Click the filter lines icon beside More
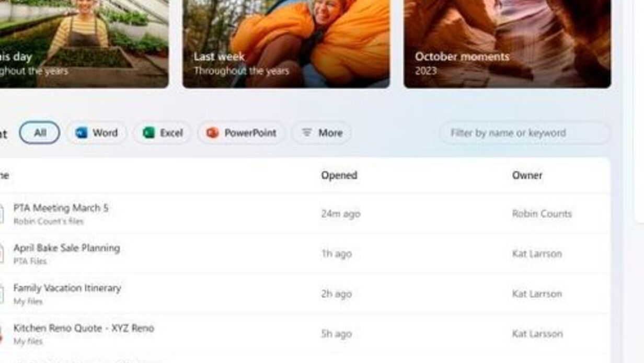Image resolution: width=644 pixels, height=363 pixels. coord(307,133)
